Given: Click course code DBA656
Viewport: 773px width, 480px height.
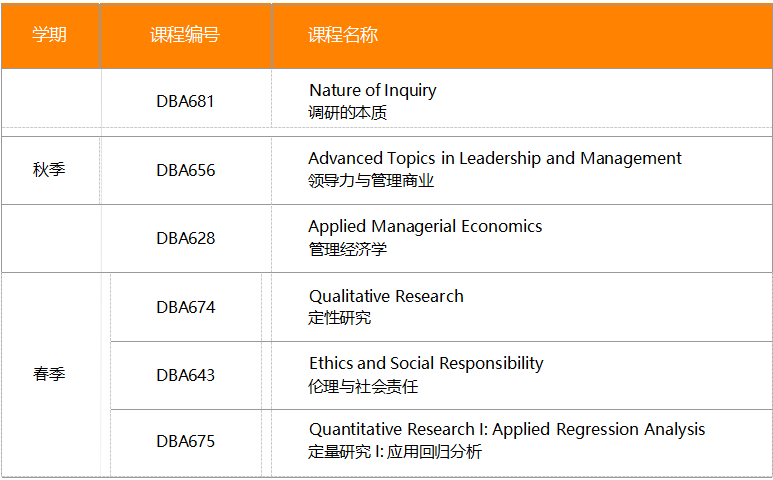Looking at the screenshot, I should point(185,170).
